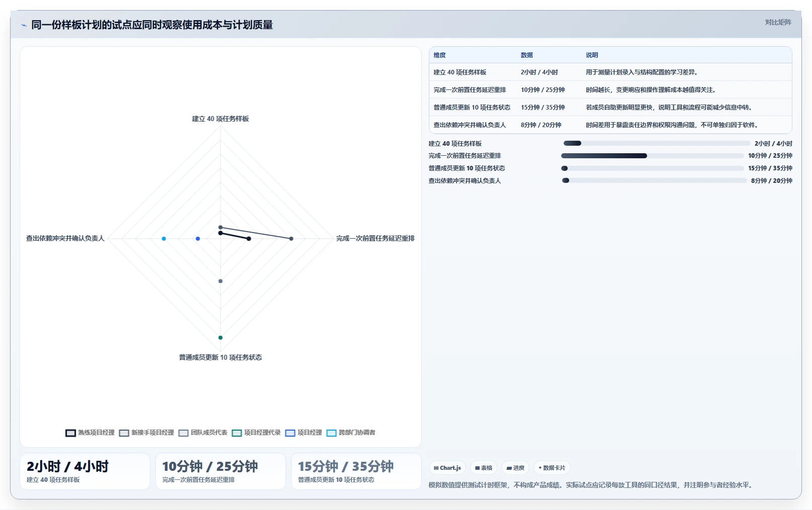
Task: Click the description 用于测量计划录入与结构配置的学习差异
Action: coord(642,72)
